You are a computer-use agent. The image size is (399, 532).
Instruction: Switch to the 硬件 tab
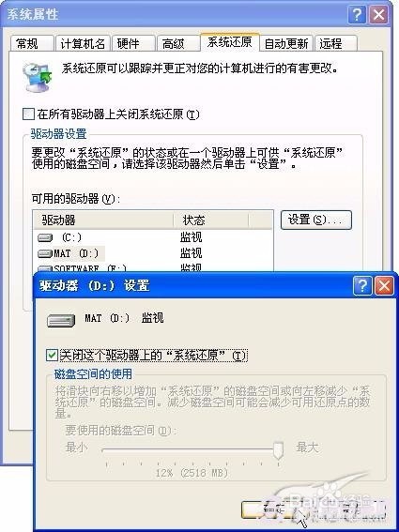coord(133,43)
